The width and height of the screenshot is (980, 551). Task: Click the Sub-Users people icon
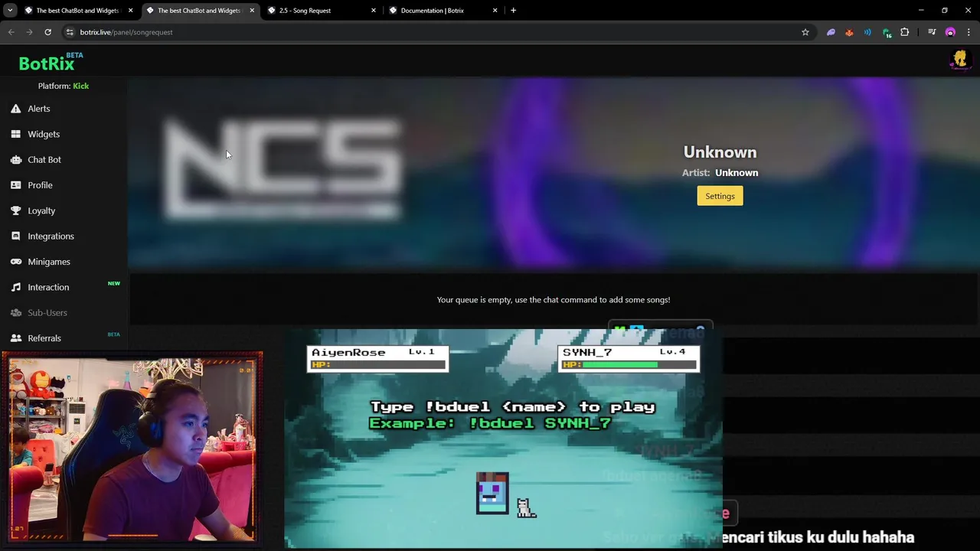tap(15, 313)
